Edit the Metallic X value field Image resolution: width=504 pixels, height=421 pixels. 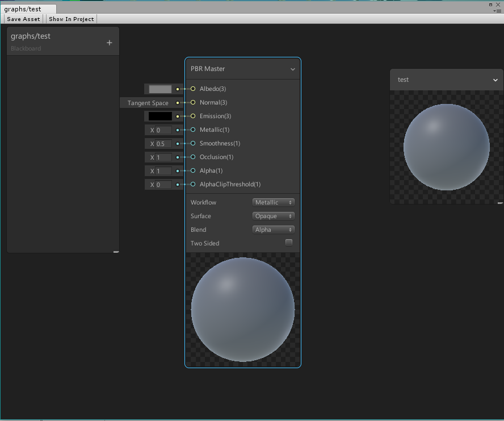click(x=163, y=130)
